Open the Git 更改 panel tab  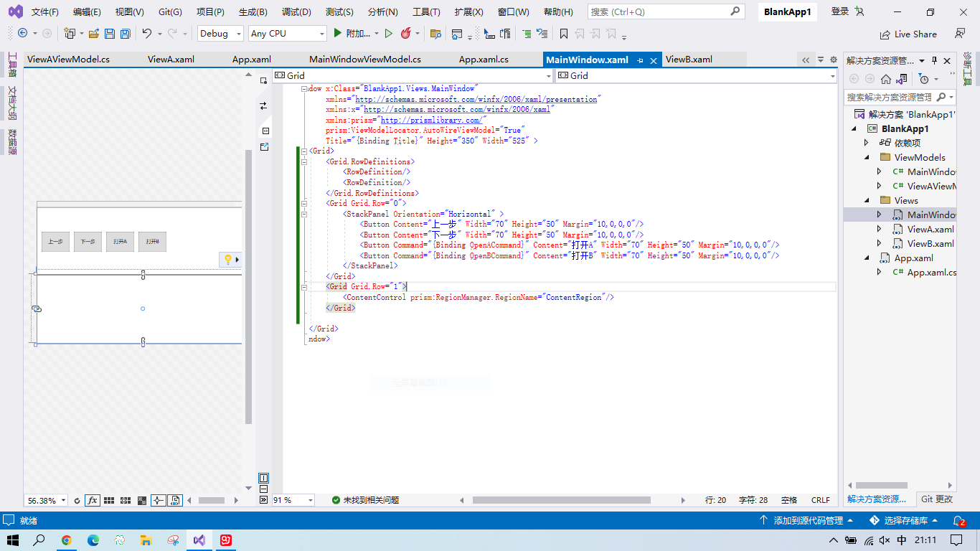[x=936, y=499]
